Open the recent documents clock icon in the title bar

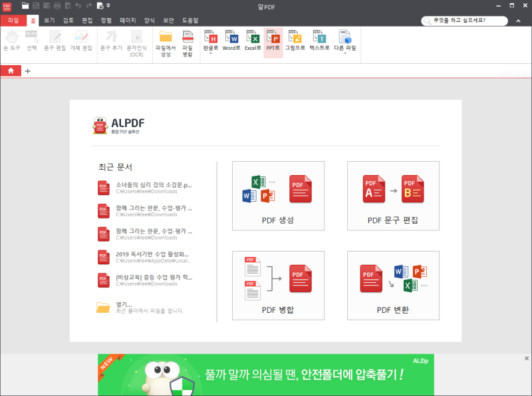(100, 5)
